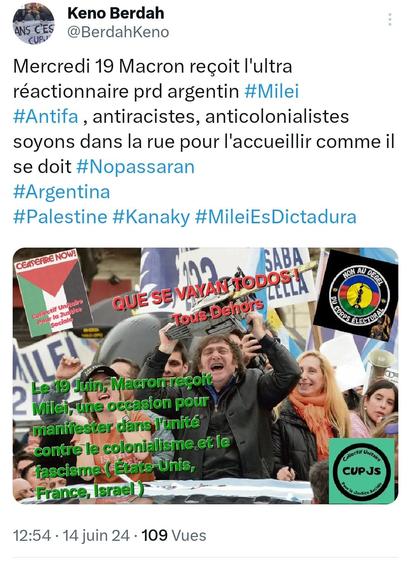
Task: Open the #Argentina hashtag
Action: (x=62, y=192)
